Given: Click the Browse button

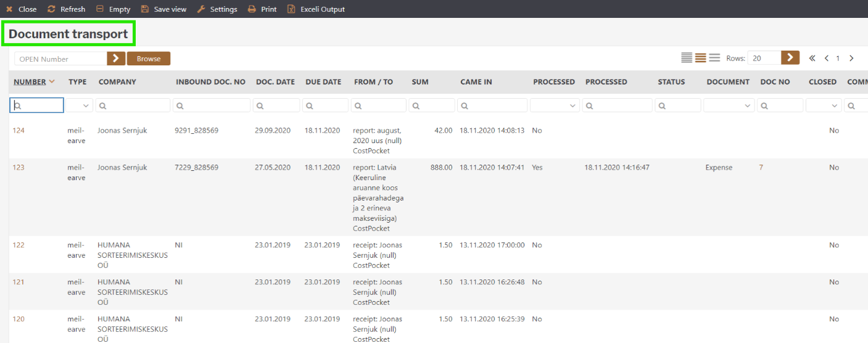Looking at the screenshot, I should point(149,59).
